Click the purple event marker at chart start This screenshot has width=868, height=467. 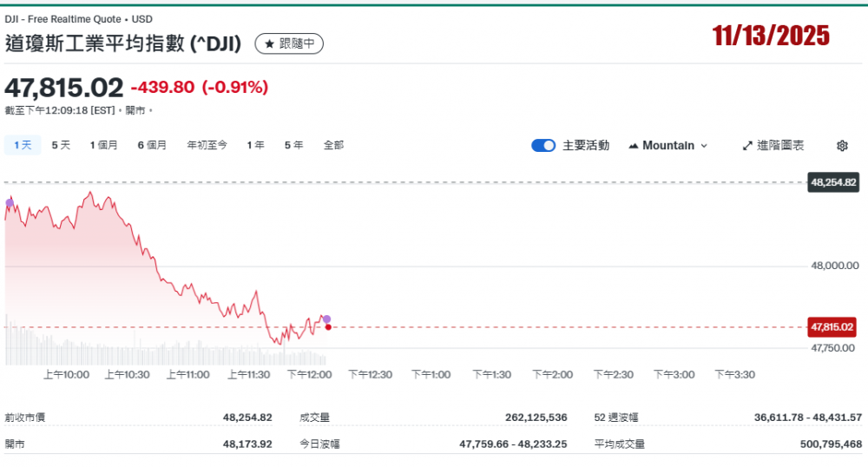10,202
